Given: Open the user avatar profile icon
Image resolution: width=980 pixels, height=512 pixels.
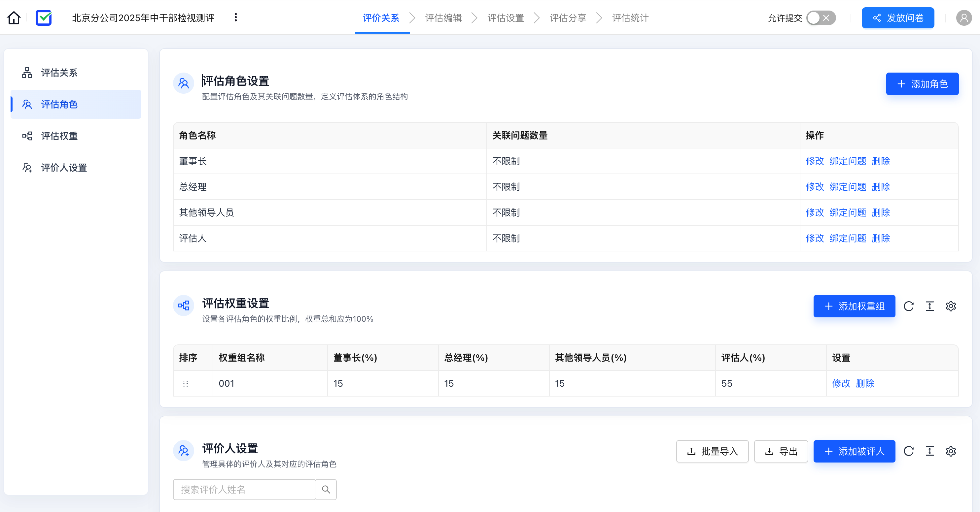Looking at the screenshot, I should tap(963, 18).
